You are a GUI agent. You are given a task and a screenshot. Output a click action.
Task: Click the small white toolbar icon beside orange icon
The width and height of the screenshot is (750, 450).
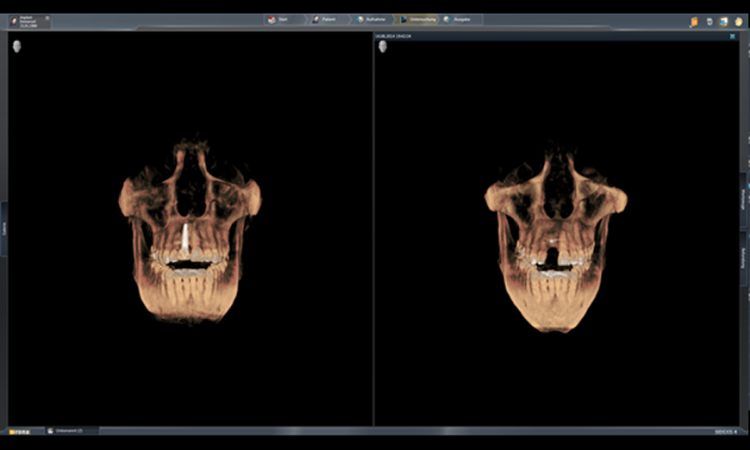point(709,22)
